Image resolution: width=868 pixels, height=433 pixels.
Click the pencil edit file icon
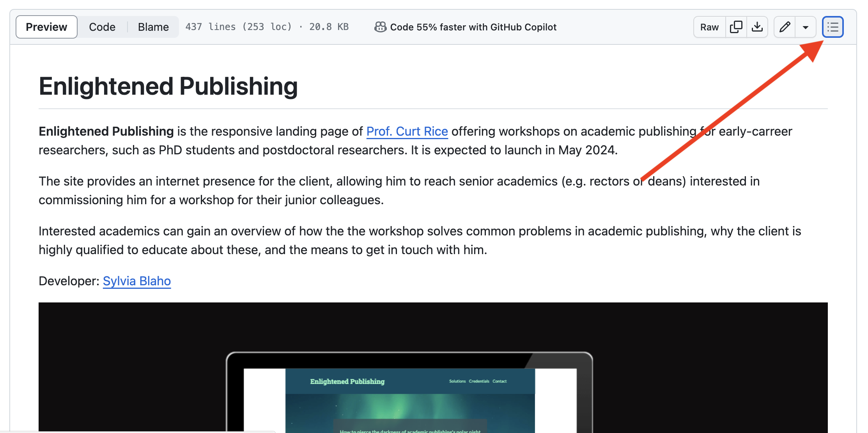tap(784, 27)
